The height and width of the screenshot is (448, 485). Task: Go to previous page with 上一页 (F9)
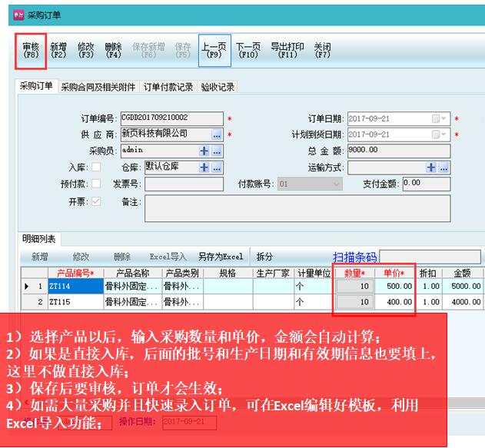point(214,50)
